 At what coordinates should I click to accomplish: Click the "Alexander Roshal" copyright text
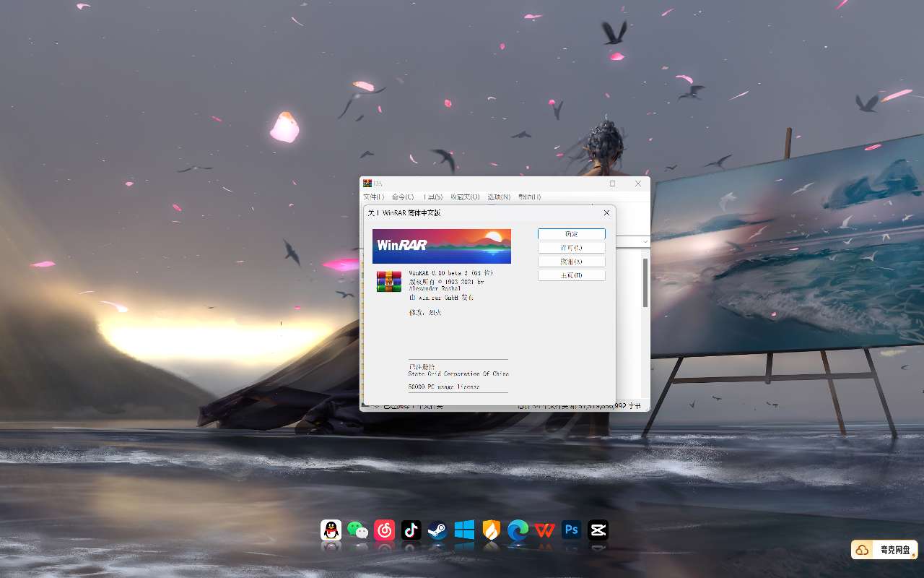[435, 288]
